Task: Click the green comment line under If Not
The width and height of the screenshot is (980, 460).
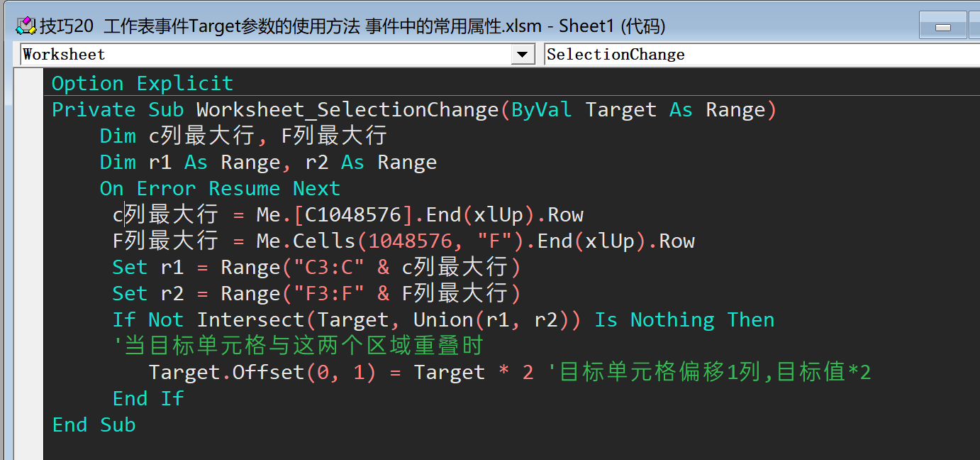Action: pyautogui.click(x=298, y=346)
